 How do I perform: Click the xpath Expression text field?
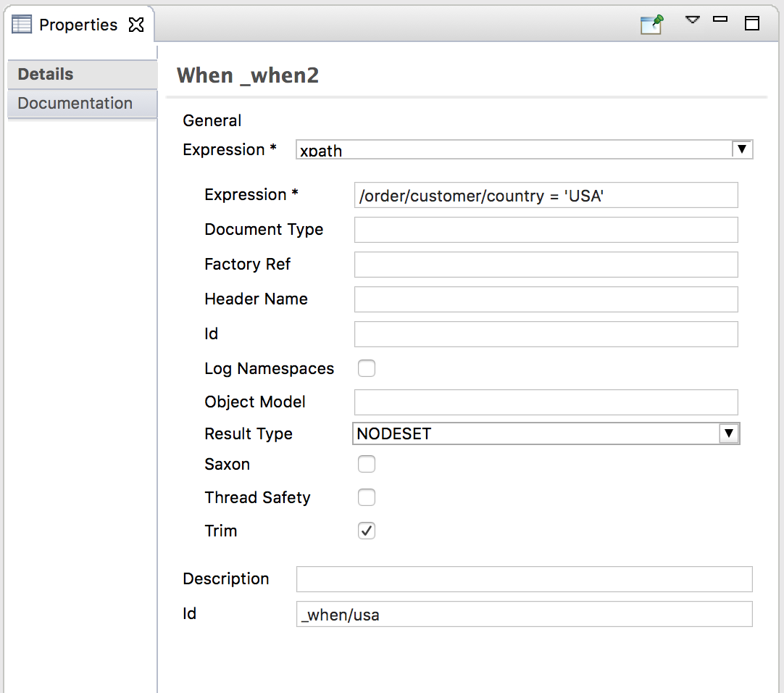tap(546, 195)
